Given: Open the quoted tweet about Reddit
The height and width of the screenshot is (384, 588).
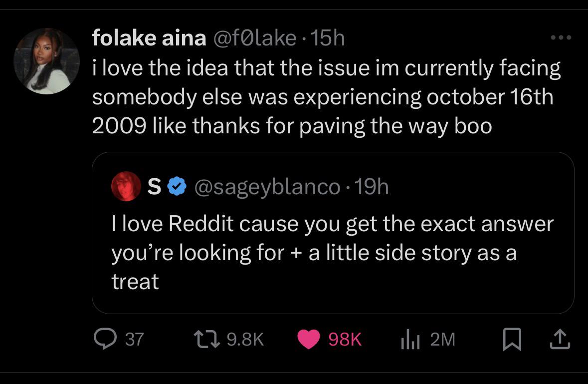Looking at the screenshot, I should pos(332,253).
